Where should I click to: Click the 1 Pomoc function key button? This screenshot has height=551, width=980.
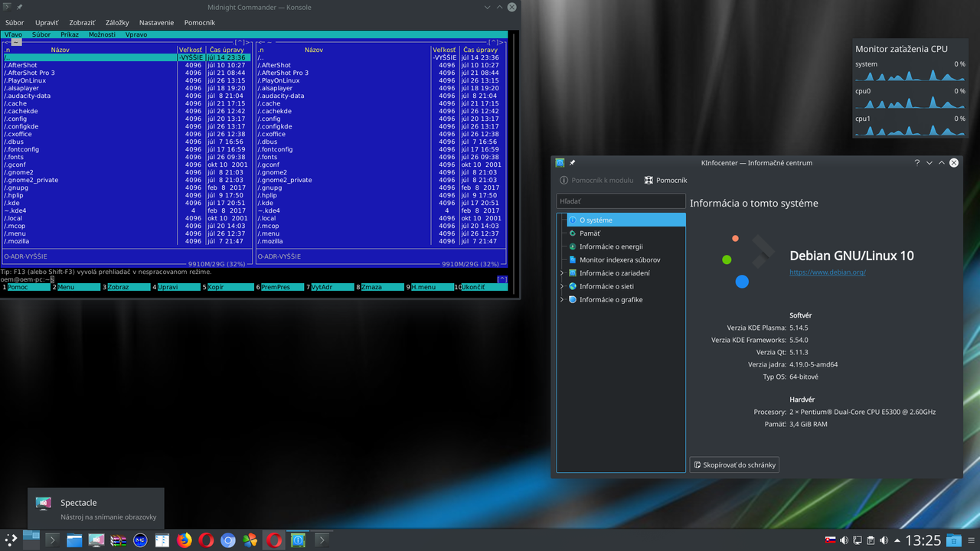point(26,287)
